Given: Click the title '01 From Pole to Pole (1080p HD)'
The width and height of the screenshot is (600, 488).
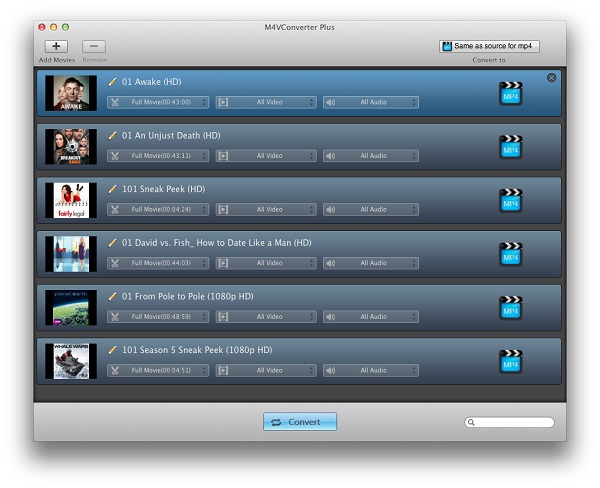Looking at the screenshot, I should [x=188, y=296].
